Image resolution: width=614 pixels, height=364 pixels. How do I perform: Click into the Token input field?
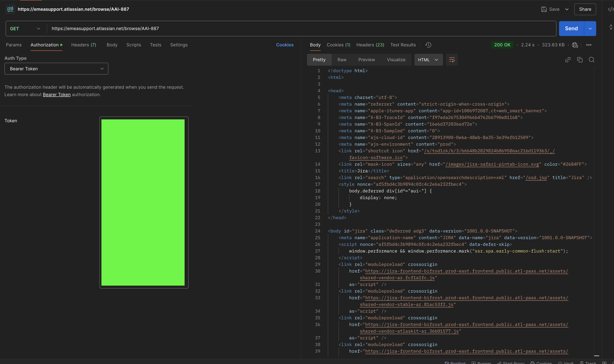(x=144, y=202)
